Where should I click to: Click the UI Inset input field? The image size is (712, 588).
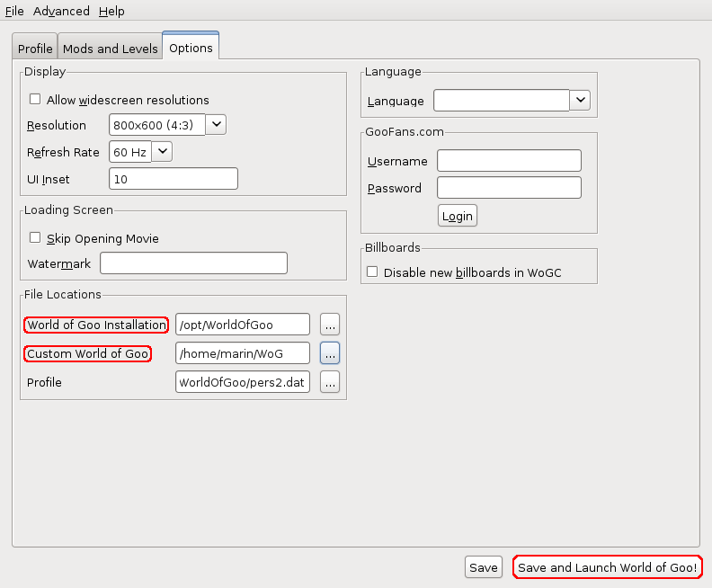pyautogui.click(x=173, y=179)
